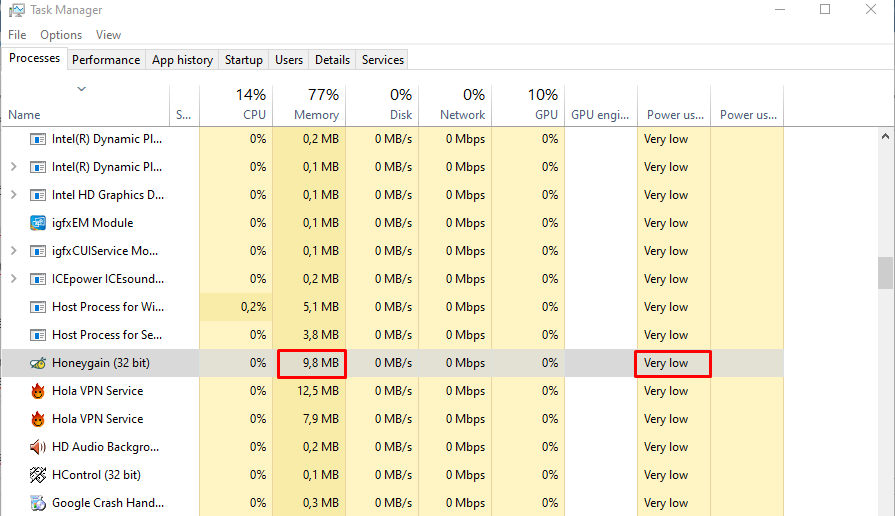Click the vertical scrollbar thumb
Screen dimensions: 895x516
pos(885,273)
